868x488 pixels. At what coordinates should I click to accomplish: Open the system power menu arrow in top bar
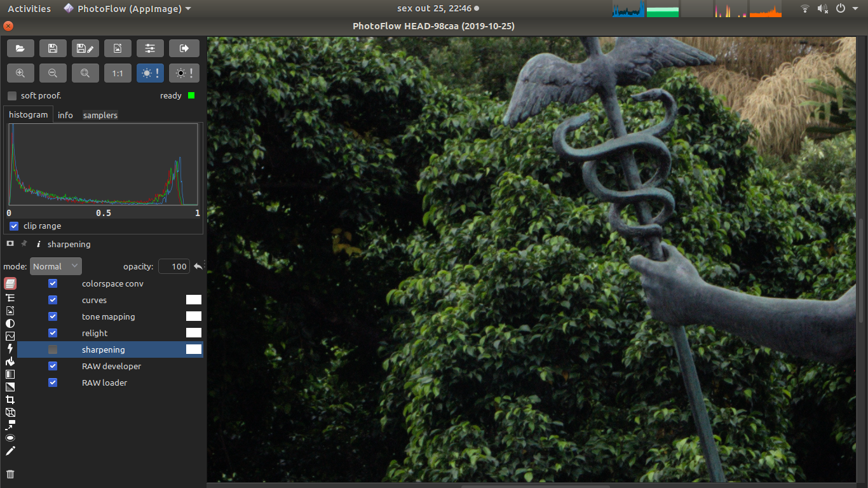(x=854, y=9)
